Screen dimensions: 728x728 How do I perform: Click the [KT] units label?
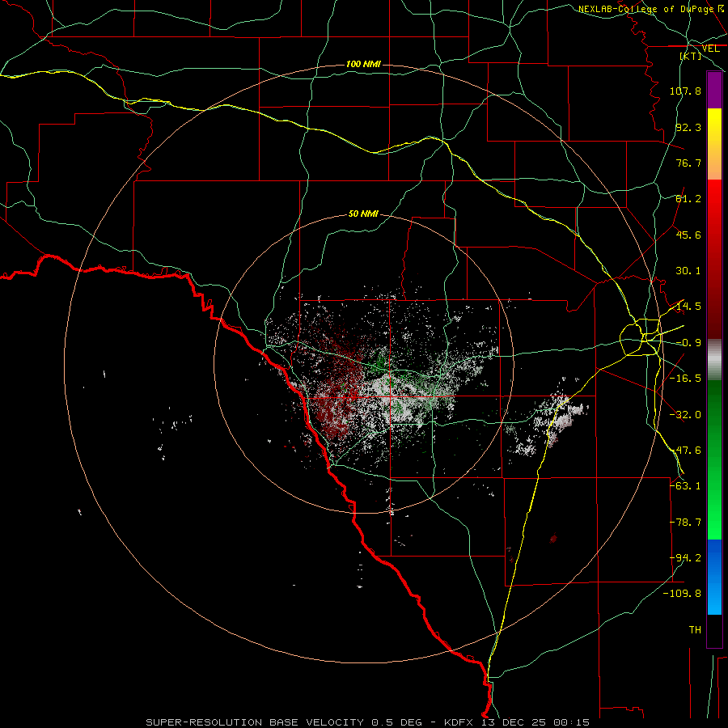pyautogui.click(x=691, y=56)
